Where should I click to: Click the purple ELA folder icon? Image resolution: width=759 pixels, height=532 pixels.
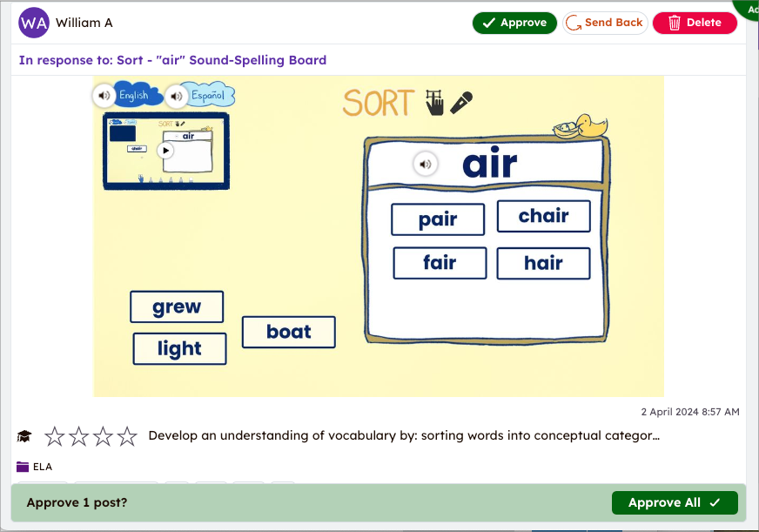(x=19, y=466)
